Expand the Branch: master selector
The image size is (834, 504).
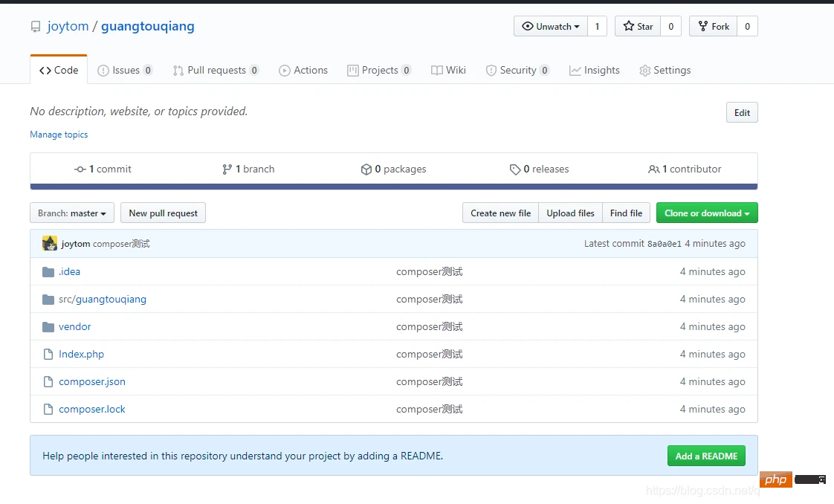[72, 213]
